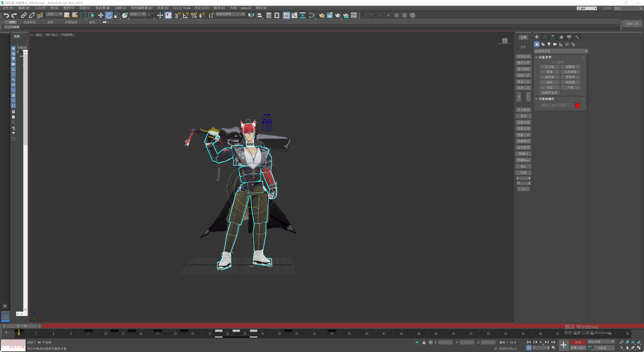Toggle the Selection Lock padlock

pos(424,342)
